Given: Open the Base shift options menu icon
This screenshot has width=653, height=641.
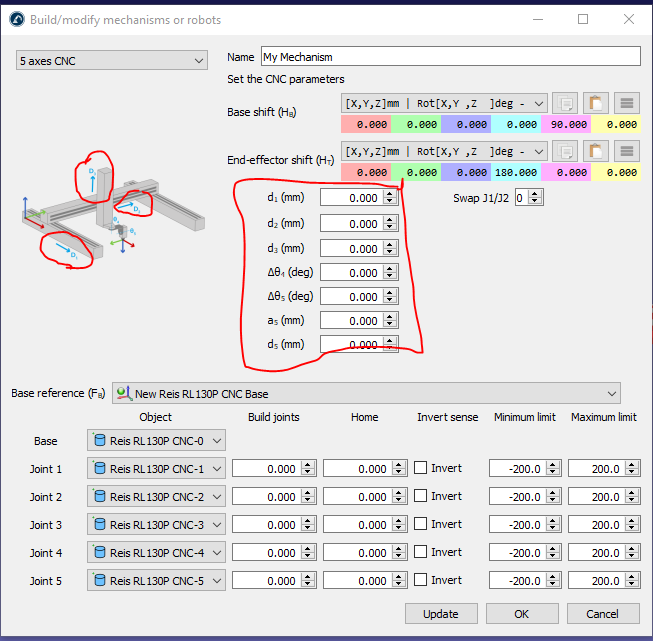Looking at the screenshot, I should [x=626, y=103].
